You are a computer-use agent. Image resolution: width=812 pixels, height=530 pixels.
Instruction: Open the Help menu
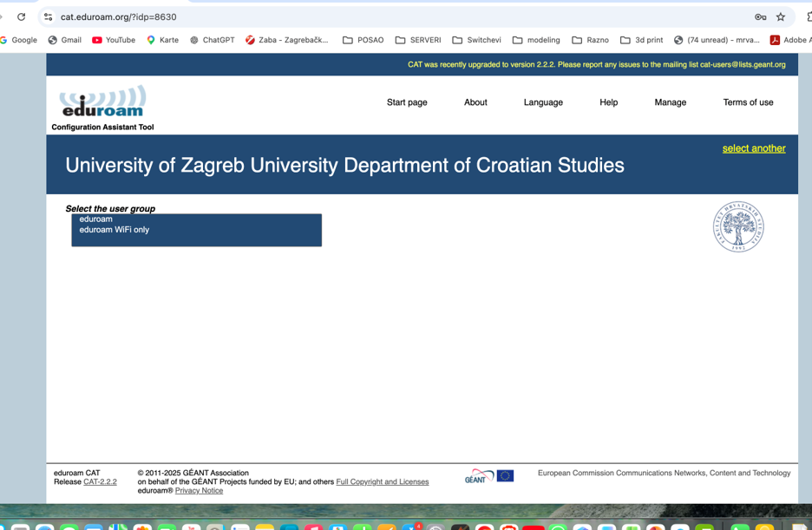point(608,102)
